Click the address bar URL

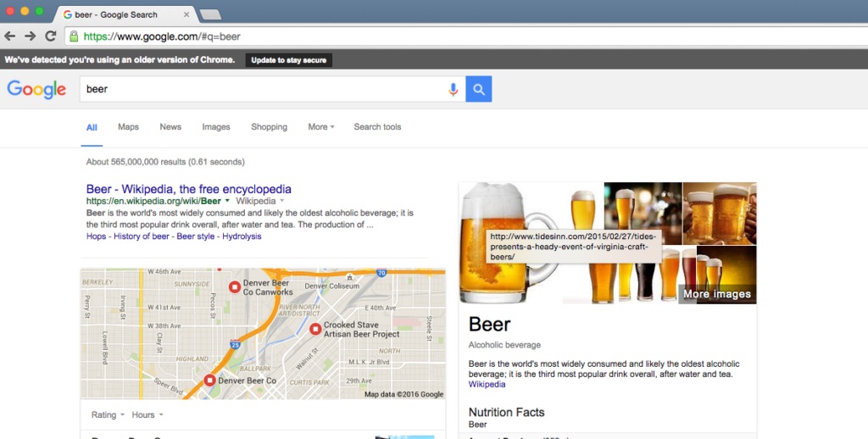tap(162, 36)
